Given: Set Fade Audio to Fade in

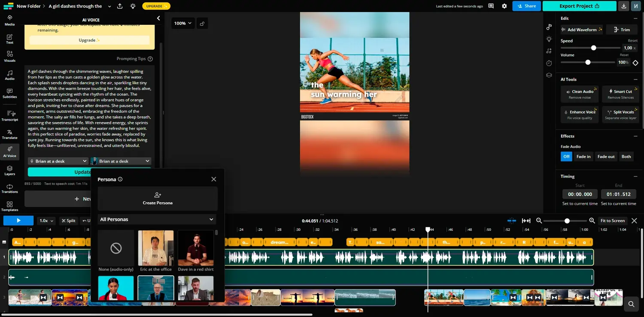Looking at the screenshot, I should (x=583, y=157).
